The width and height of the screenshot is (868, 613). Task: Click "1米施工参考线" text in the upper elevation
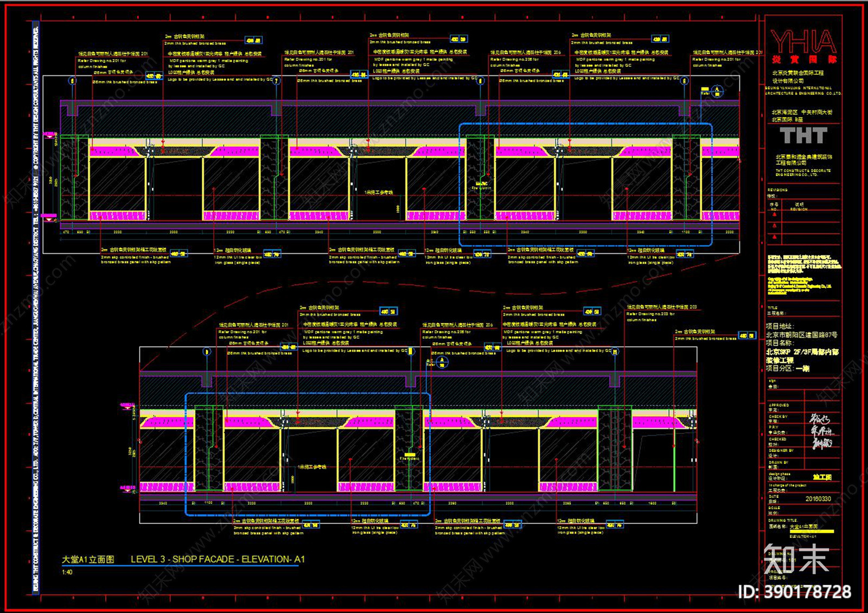379,193
